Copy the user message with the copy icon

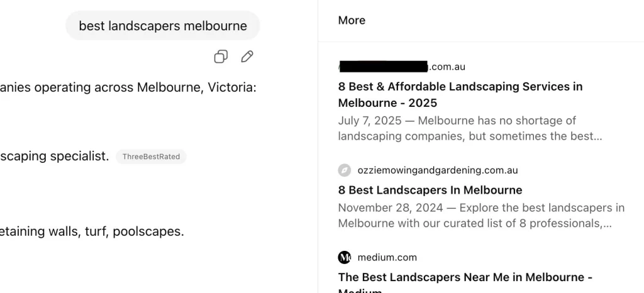(221, 57)
